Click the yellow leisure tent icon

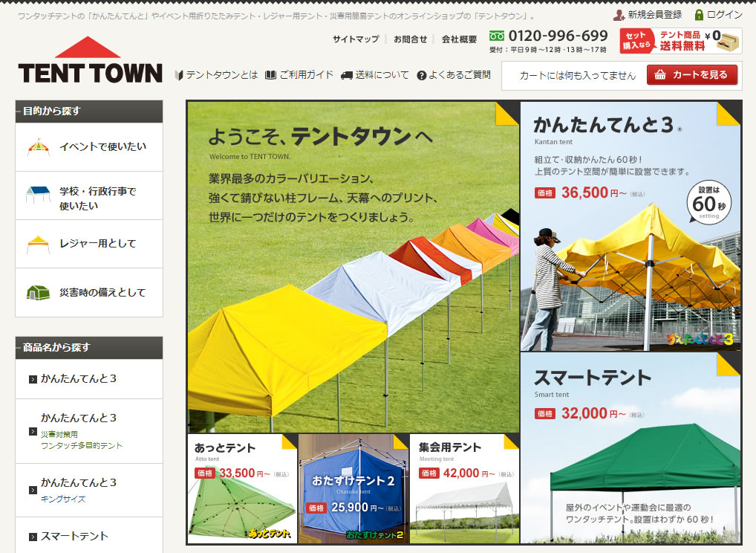pyautogui.click(x=38, y=244)
